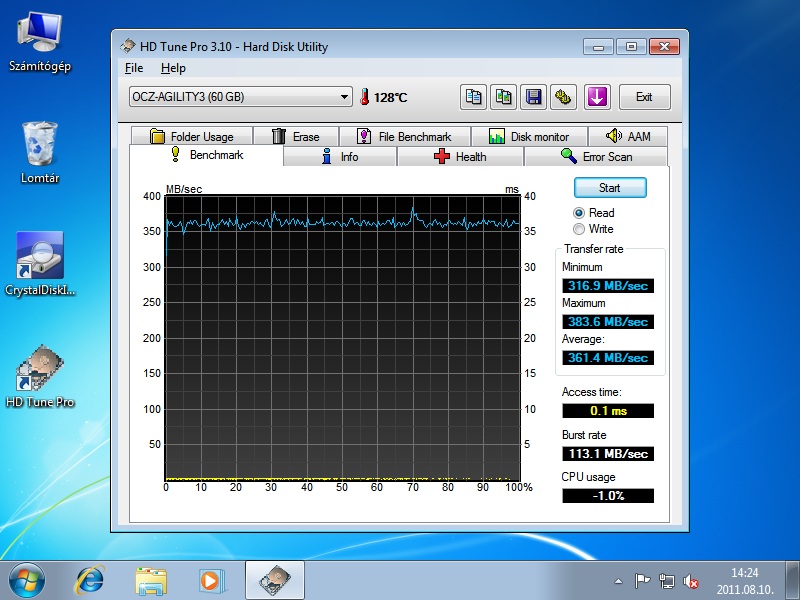Minimize the HD Tune Pro window
Screen dimensions: 800x600
598,47
